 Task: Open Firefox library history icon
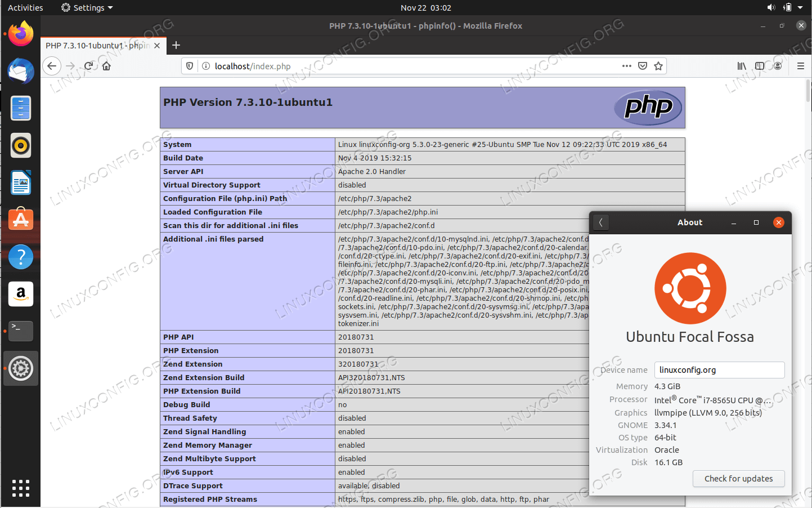[742, 66]
